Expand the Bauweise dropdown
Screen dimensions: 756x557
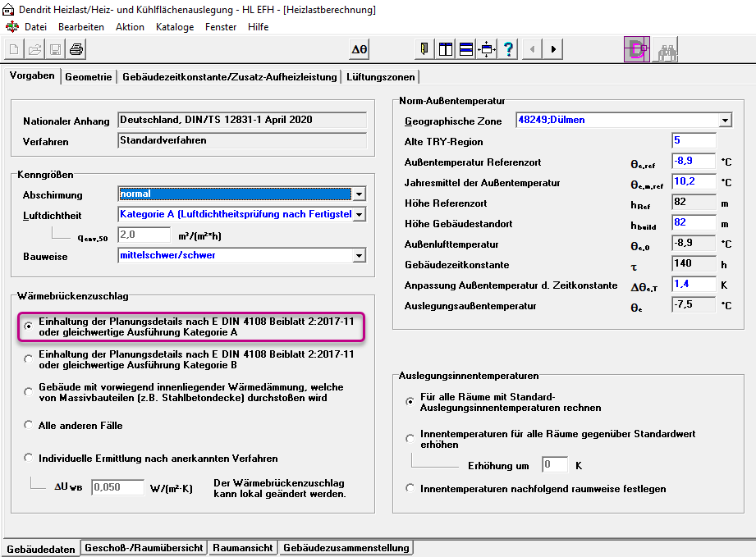coord(359,255)
